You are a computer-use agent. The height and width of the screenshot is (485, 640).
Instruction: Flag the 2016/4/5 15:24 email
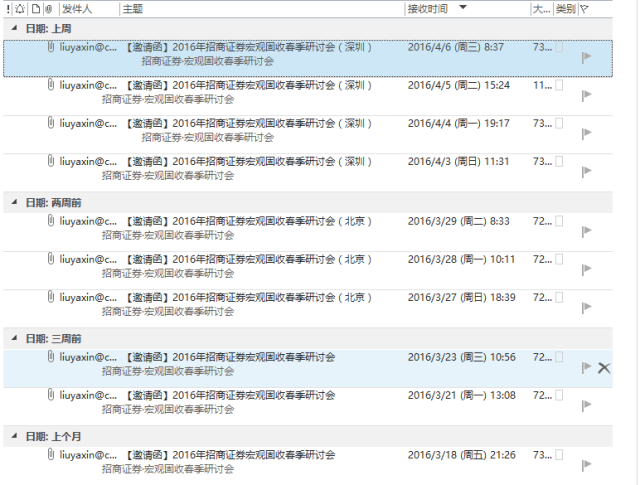587,96
